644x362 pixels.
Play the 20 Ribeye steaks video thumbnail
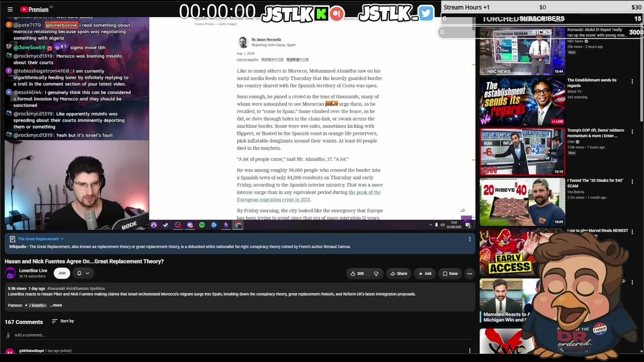(x=522, y=201)
